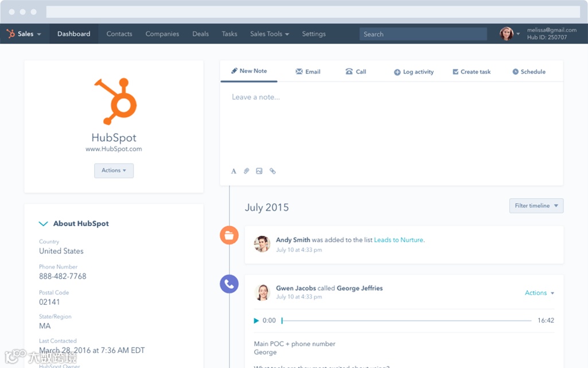Switch to the Tasks page
588x368 pixels.
229,34
